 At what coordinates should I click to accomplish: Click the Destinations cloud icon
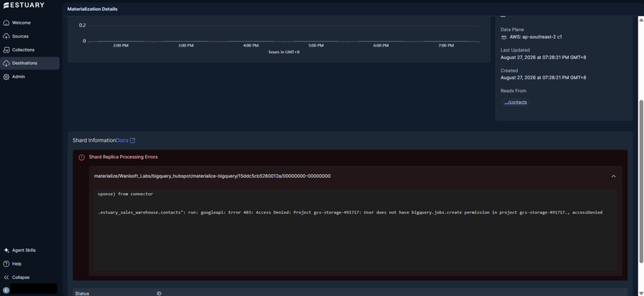click(6, 63)
